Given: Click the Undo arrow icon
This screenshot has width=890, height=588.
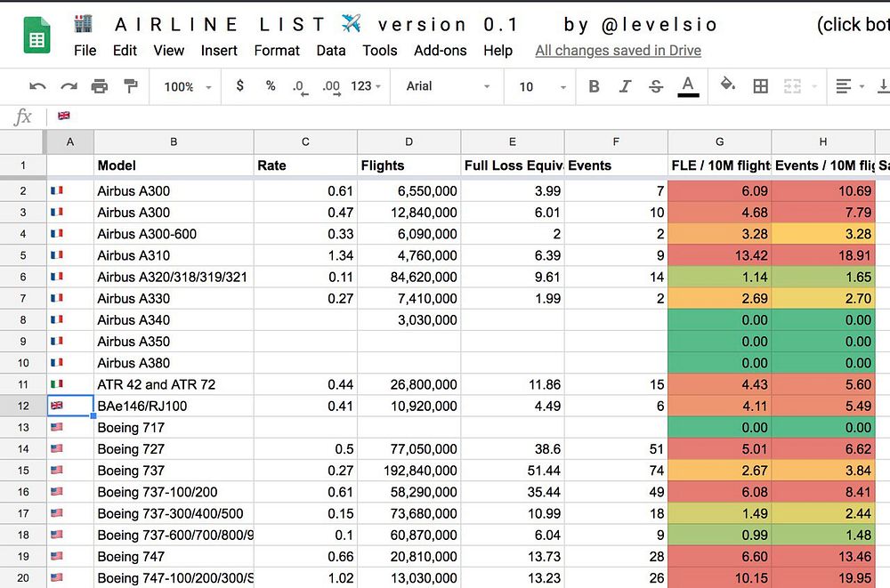Looking at the screenshot, I should pyautogui.click(x=37, y=86).
